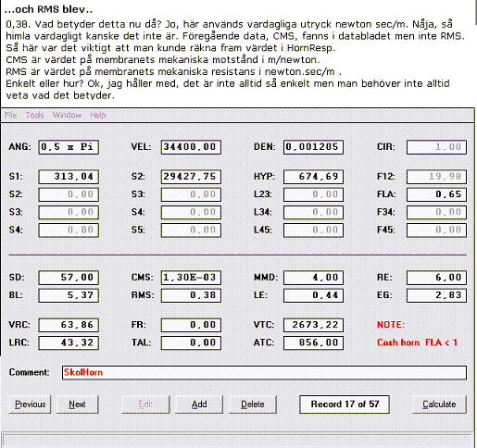Select the L45 field
This screenshot has height=448, width=477.
point(313,230)
